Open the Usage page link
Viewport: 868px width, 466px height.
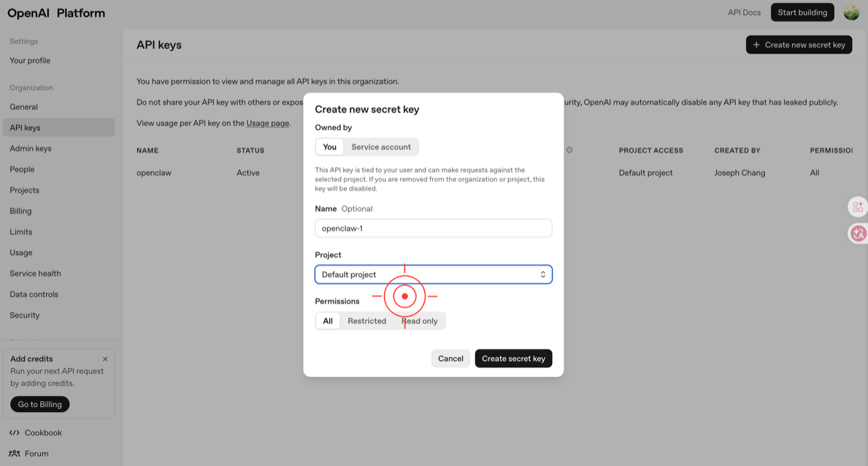[x=267, y=123]
